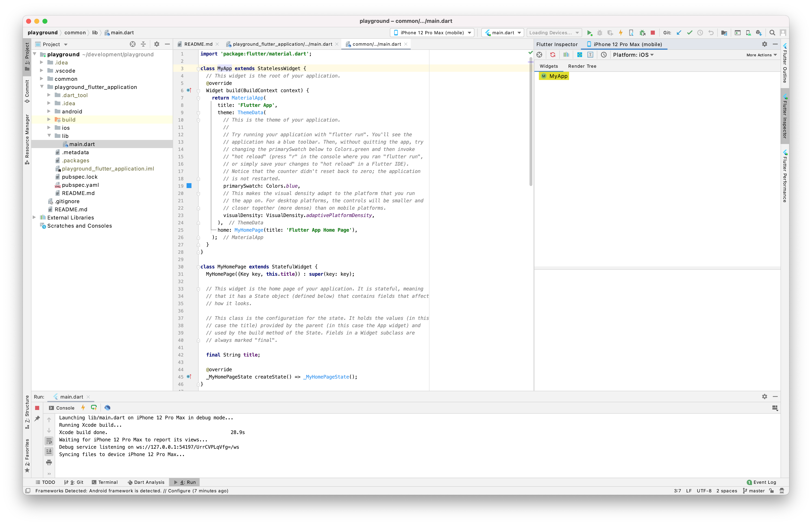Toggle the inspector Debug Paint icon
Image resolution: width=812 pixels, height=525 pixels.
[x=579, y=55]
